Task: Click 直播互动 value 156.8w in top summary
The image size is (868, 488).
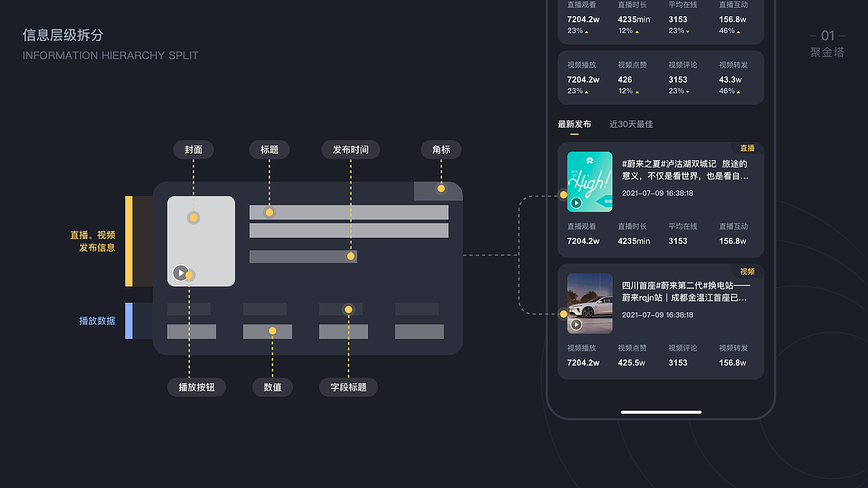Action: [x=733, y=20]
